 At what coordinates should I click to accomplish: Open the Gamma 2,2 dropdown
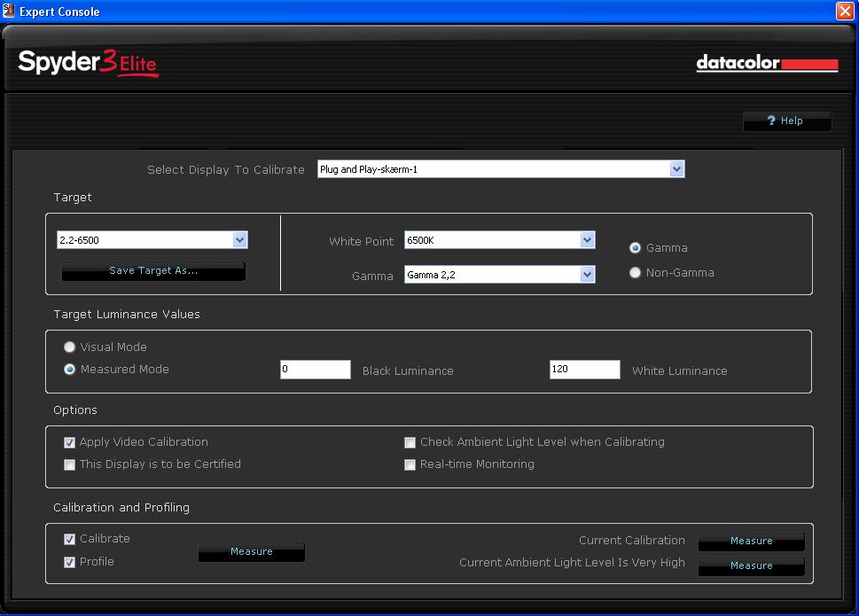pos(500,275)
